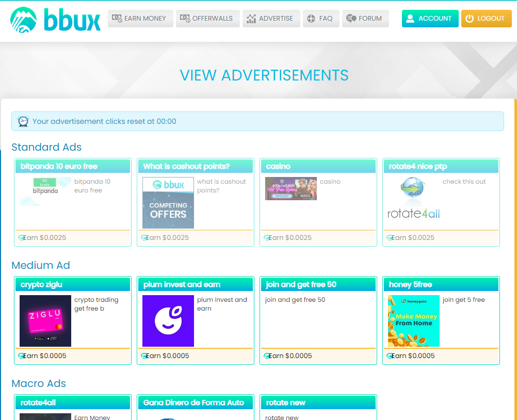Click earn icon on crypto ziglu ad
517x420 pixels.
[x=21, y=356]
